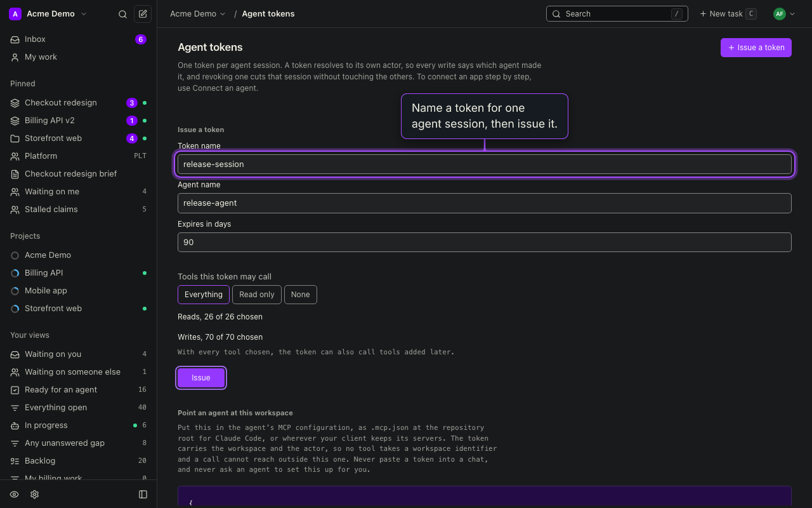This screenshot has height=508, width=812.
Task: Open the Mobile app project
Action: coord(79,291)
